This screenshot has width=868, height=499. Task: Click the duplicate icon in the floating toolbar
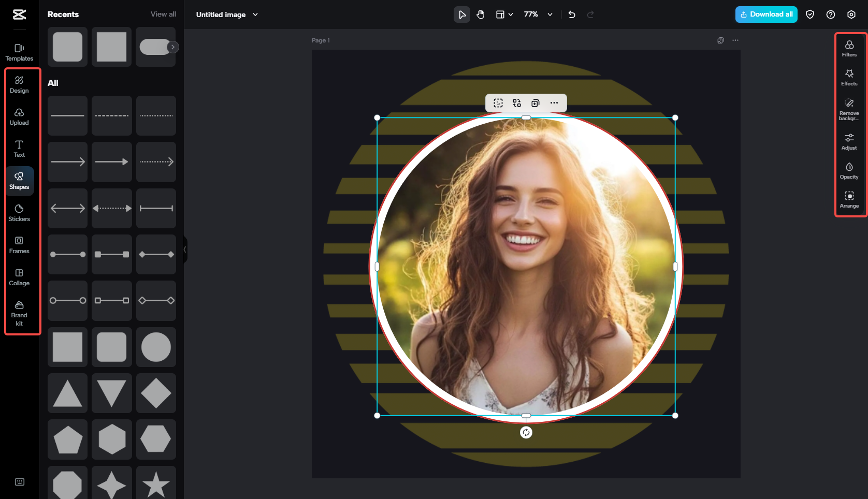pyautogui.click(x=535, y=103)
